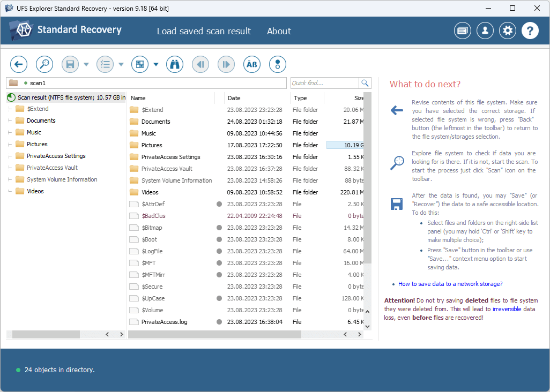Open the Save options dropdown arrow

(x=86, y=64)
